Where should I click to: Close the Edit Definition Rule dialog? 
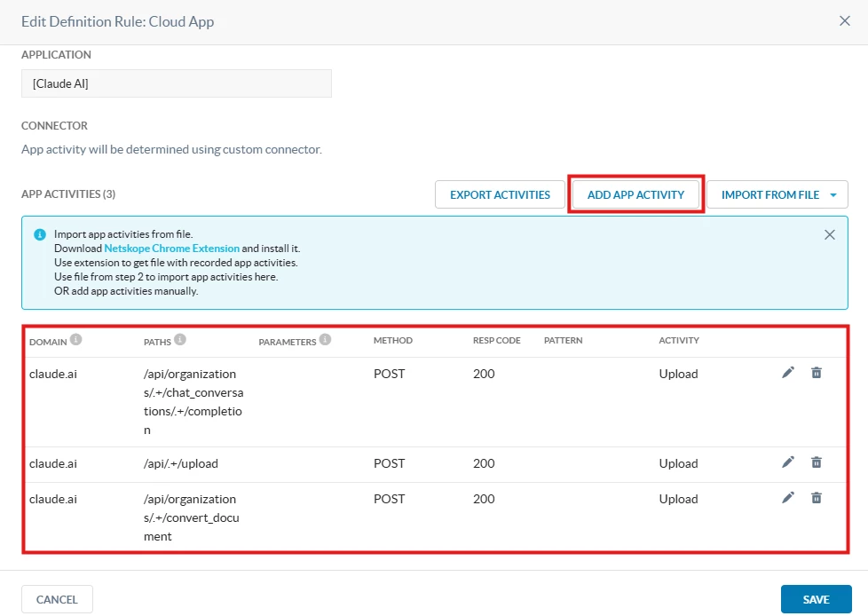tap(844, 21)
